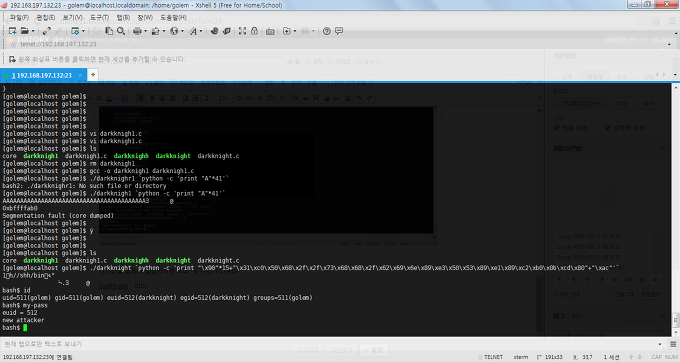Open the session properties icon
This screenshot has width=680, height=362.
(75, 31)
